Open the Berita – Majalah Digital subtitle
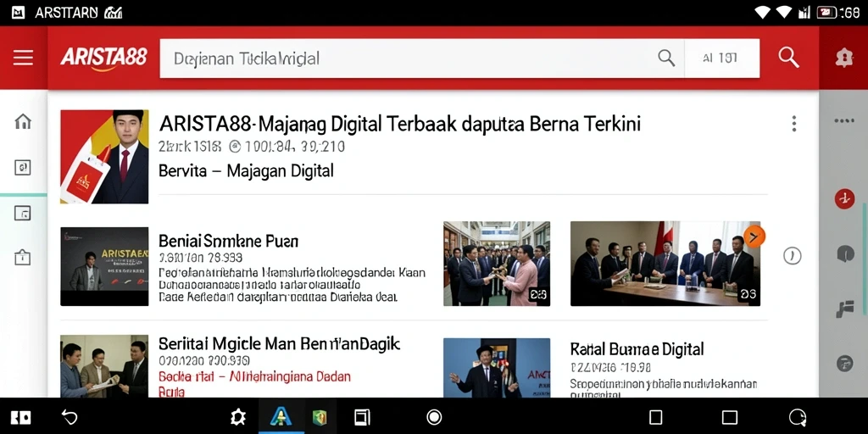This screenshot has height=434, width=868. point(246,170)
